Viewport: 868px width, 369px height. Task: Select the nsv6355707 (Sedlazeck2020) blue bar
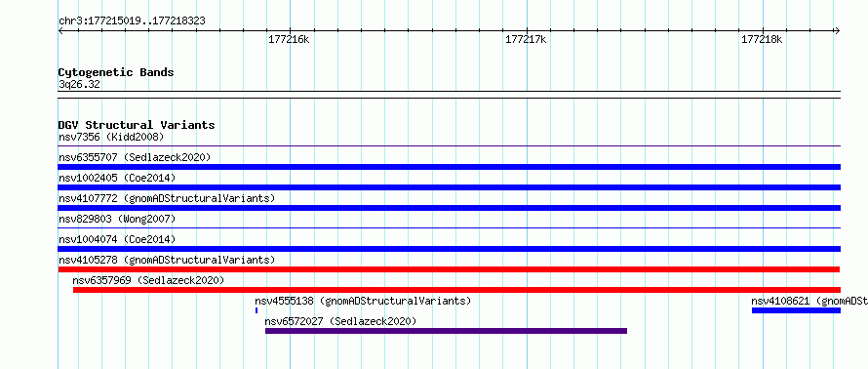(450, 167)
